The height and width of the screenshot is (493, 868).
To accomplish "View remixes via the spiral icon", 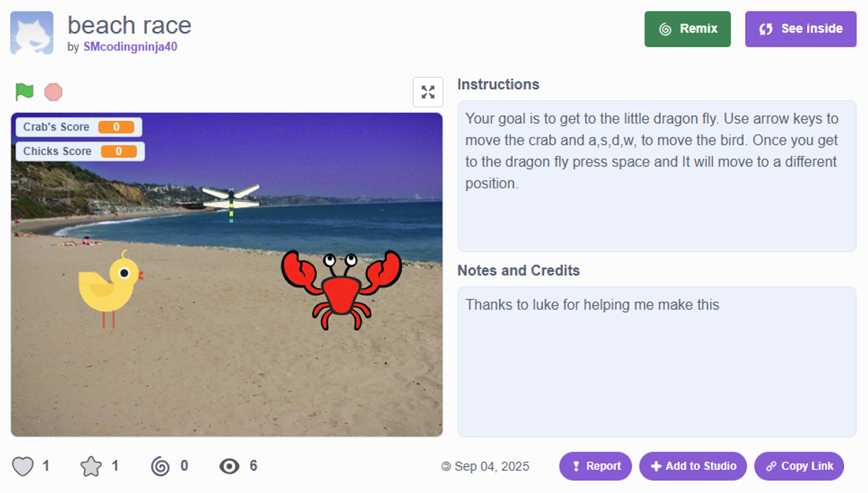I will tap(161, 466).
